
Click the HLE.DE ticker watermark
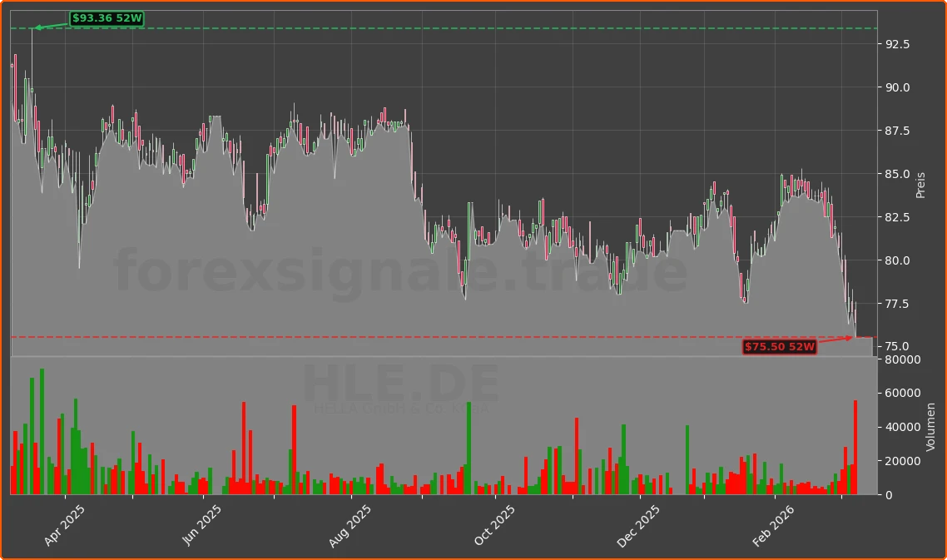(403, 380)
